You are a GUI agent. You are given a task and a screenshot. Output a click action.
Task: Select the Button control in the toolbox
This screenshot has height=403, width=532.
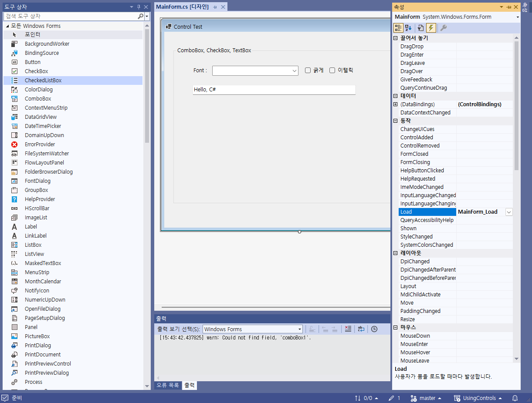73,62
